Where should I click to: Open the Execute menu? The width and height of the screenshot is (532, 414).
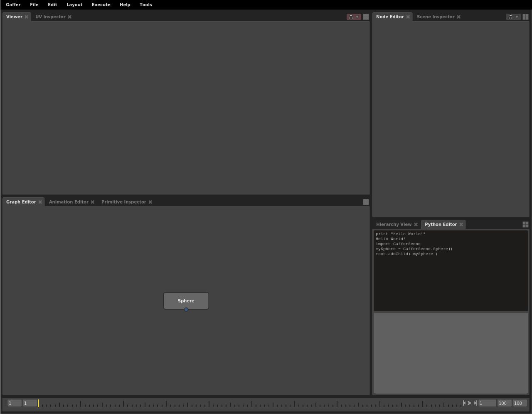pyautogui.click(x=101, y=5)
